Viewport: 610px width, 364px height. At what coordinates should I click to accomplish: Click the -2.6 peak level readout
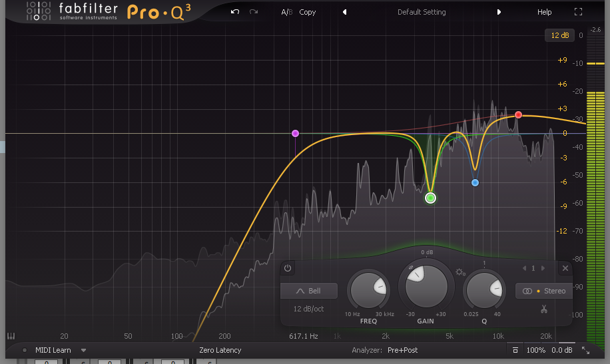pos(595,29)
